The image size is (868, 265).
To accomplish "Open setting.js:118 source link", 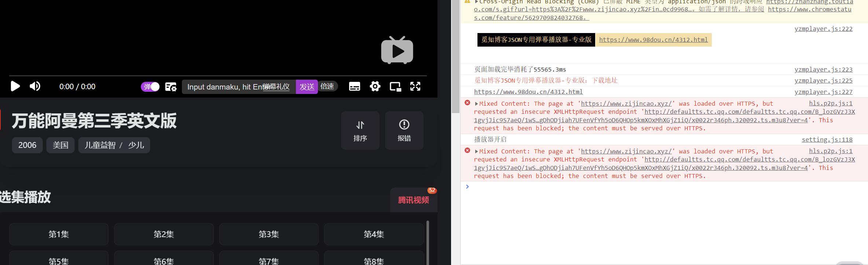I will click(827, 139).
